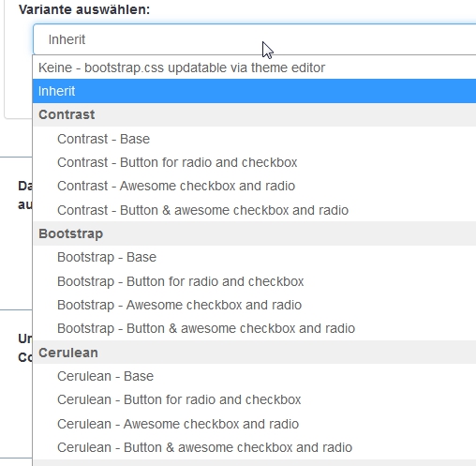The image size is (476, 466).
Task: Select Bootstrap - Button & awesome checkbox and radio
Action: [x=255, y=328]
